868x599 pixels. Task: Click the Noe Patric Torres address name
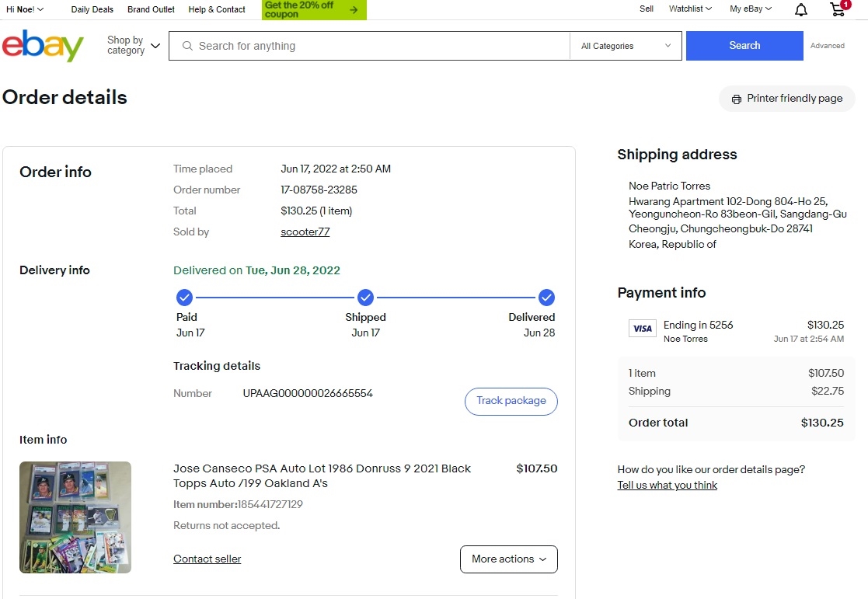click(x=669, y=186)
